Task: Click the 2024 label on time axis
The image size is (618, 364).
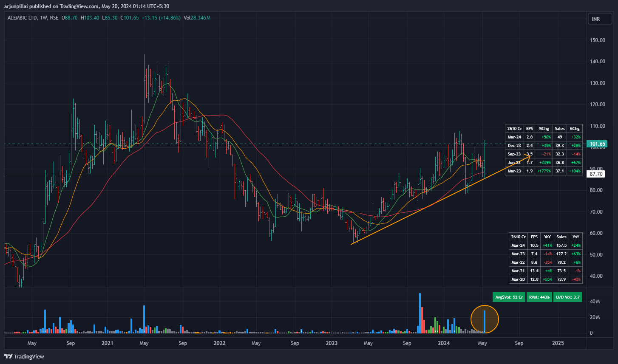Action: pos(444,343)
